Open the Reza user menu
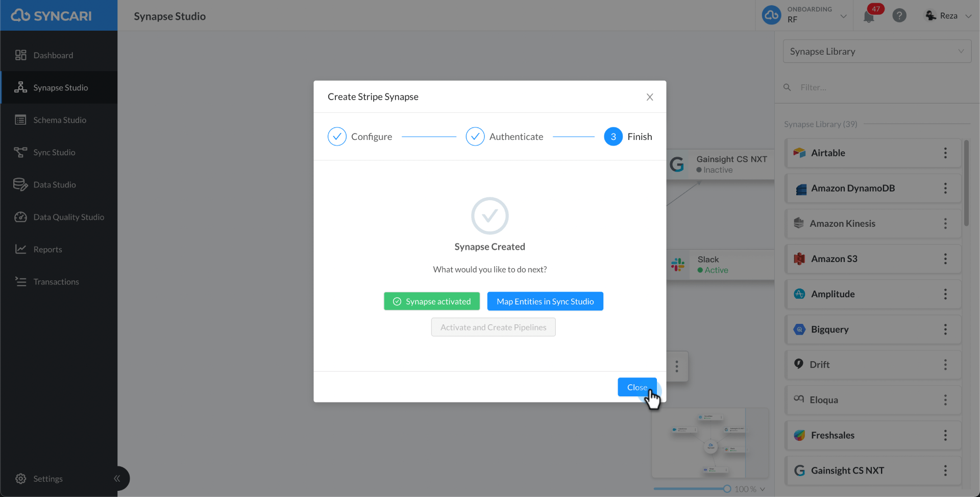The image size is (980, 497). click(948, 15)
